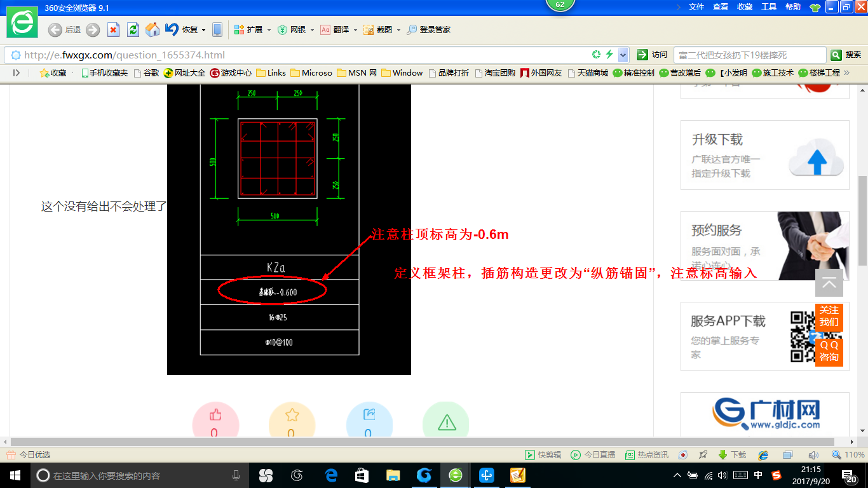Open the 工具 menu
This screenshot has height=488, width=868.
click(x=769, y=6)
